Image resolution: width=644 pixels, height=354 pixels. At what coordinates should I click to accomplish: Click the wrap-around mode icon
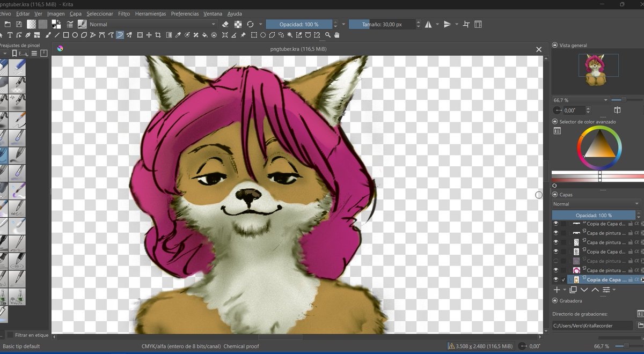point(466,24)
